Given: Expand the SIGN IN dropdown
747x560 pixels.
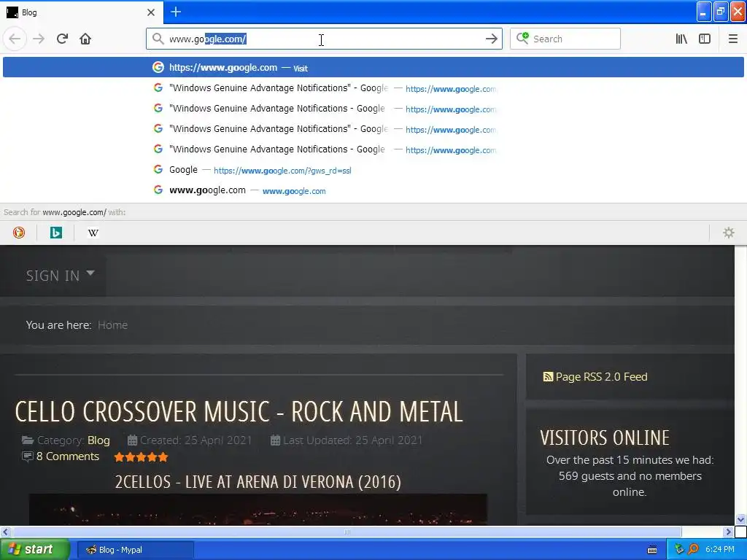Looking at the screenshot, I should click(x=60, y=275).
